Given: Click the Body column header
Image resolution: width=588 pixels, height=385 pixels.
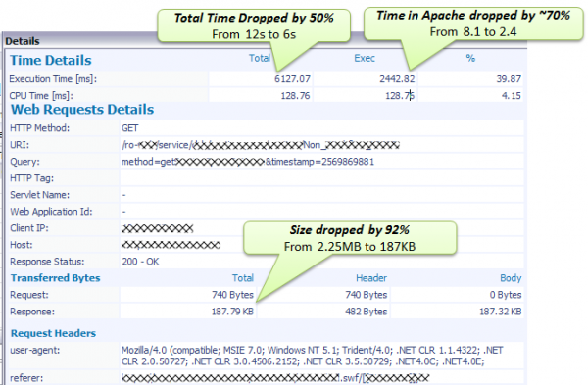Looking at the screenshot, I should 511,278.
